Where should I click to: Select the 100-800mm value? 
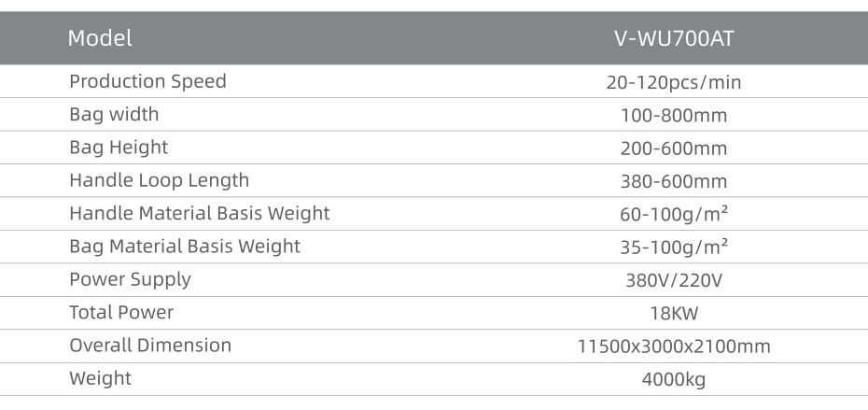(674, 116)
